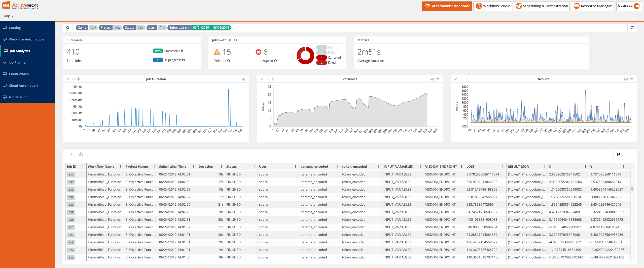Click the filter funnel icon above table
644x268 pixels.
[x=71, y=154]
